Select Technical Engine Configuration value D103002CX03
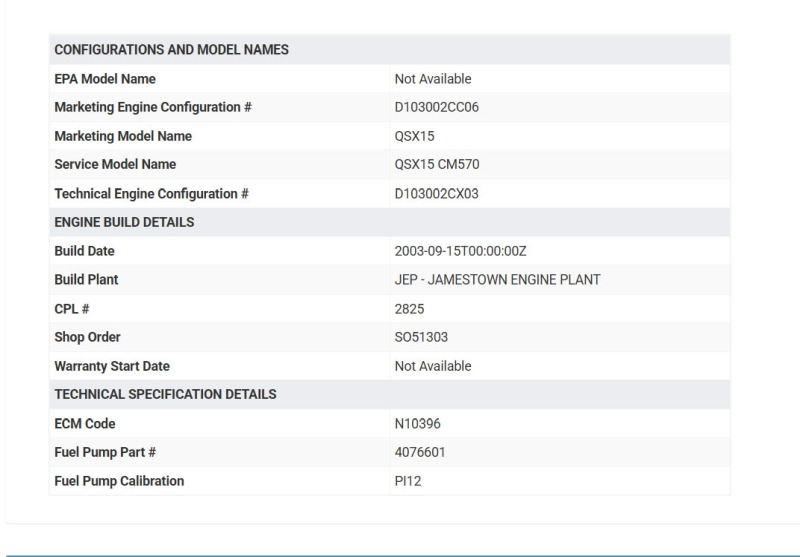 437,194
